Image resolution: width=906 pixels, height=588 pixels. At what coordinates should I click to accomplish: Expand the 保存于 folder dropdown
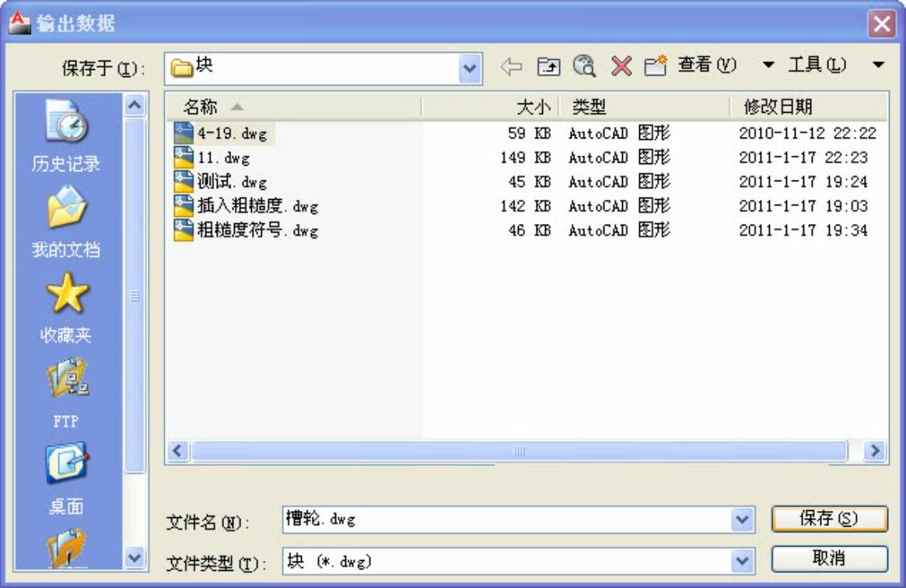click(470, 68)
